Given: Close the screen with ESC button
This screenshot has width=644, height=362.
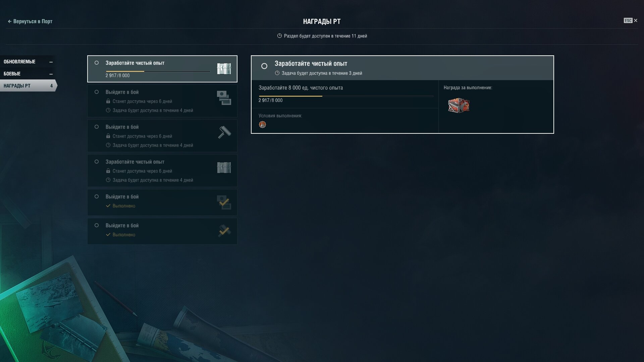Looking at the screenshot, I should pos(631,20).
